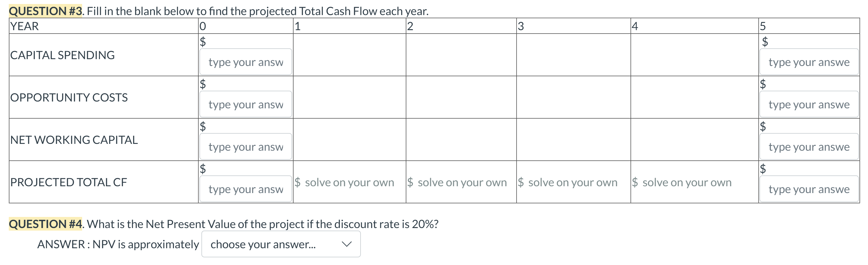This screenshot has width=868, height=265.
Task: Open the NPV answer dropdown
Action: (x=281, y=244)
